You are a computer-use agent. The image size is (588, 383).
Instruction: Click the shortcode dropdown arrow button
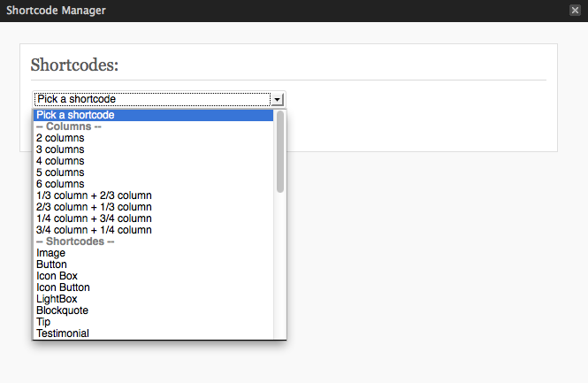[277, 99]
